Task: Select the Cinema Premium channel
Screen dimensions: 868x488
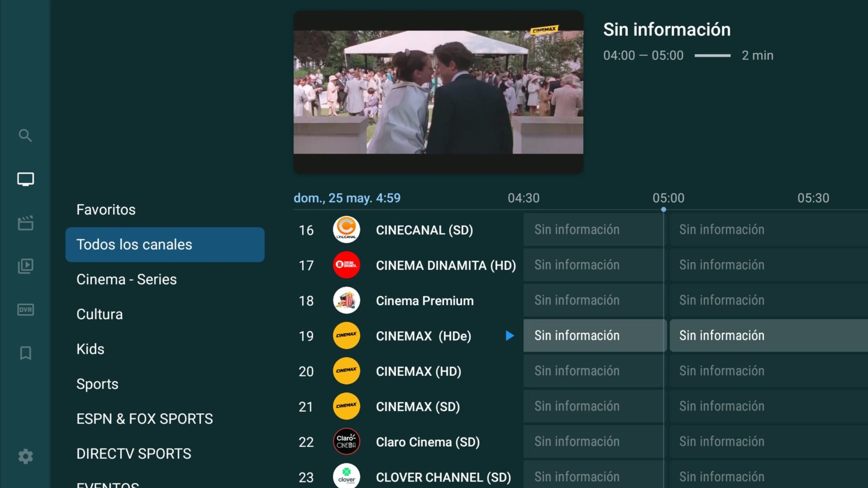Action: point(424,301)
